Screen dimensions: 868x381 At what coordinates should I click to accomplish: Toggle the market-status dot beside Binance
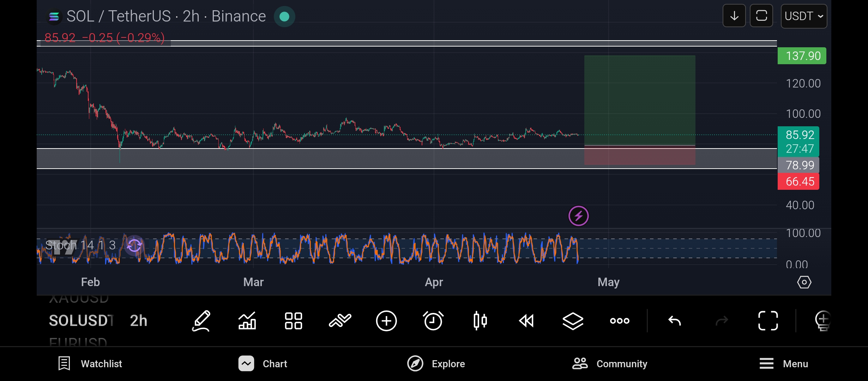[284, 17]
